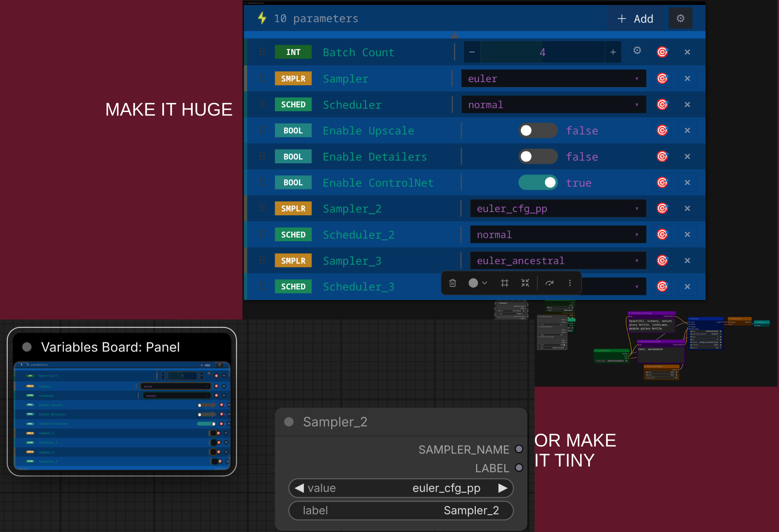
Task: Locate Batch Count node with target icon
Action: pyautogui.click(x=662, y=52)
